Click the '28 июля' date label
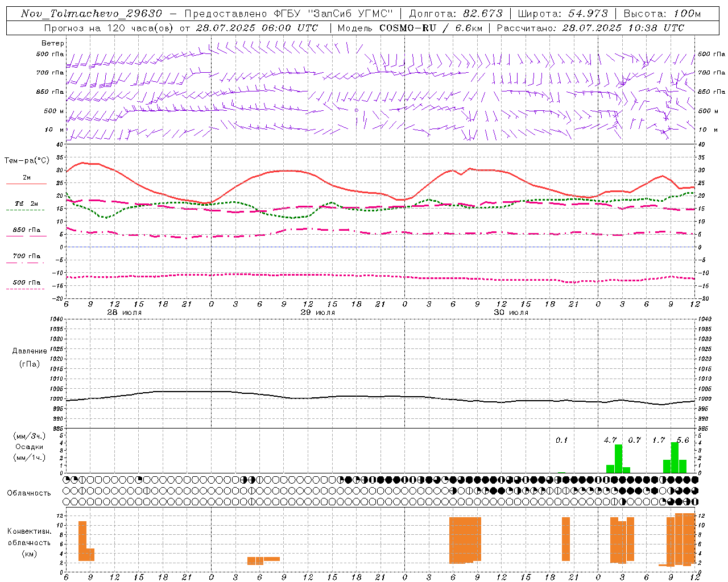The height and width of the screenshot is (582, 728). pos(124,313)
